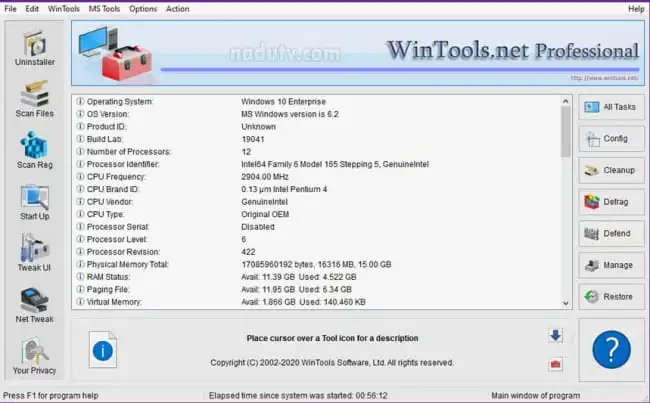Click the info icon beside Processor Serial
Screen dimensions: 650x403
pyautogui.click(x=80, y=227)
